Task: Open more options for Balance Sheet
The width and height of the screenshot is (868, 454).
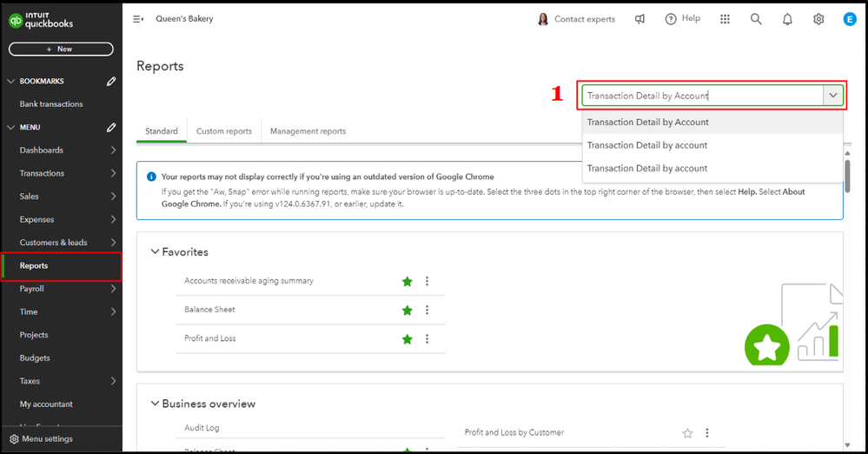Action: (x=427, y=310)
